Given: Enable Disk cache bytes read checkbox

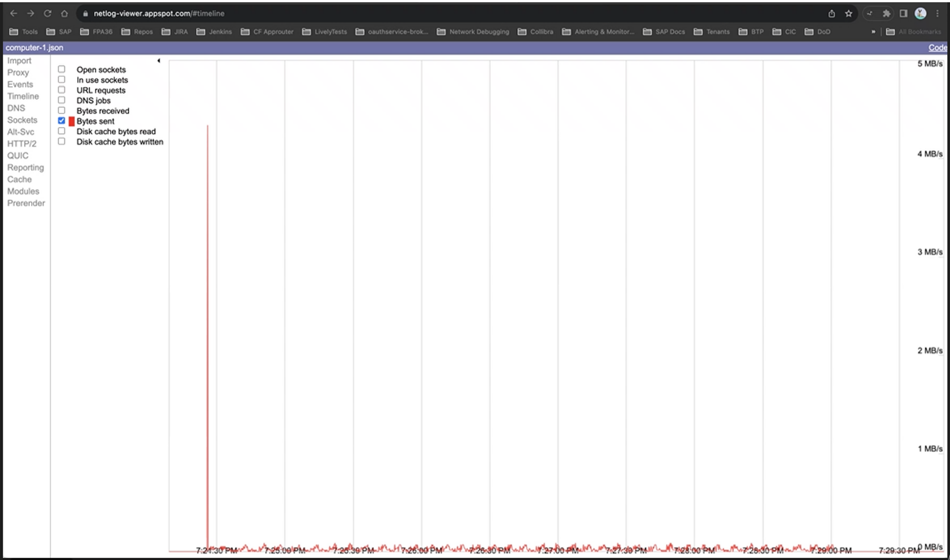Looking at the screenshot, I should tap(62, 131).
